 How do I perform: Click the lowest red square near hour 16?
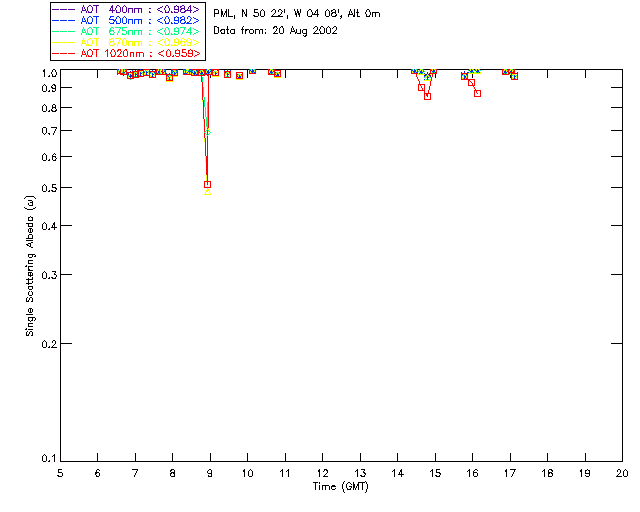coord(478,93)
